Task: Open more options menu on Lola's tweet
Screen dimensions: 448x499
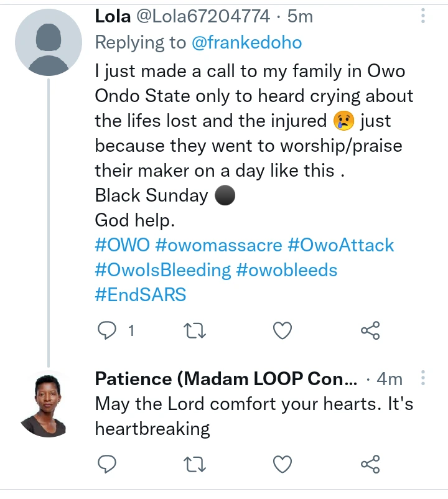Action: coord(423,16)
